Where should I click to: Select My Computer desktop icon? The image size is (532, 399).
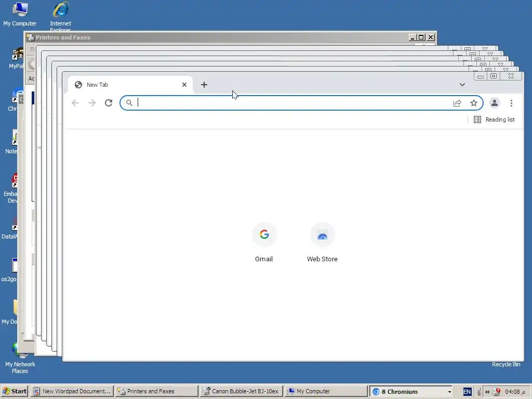[20, 14]
